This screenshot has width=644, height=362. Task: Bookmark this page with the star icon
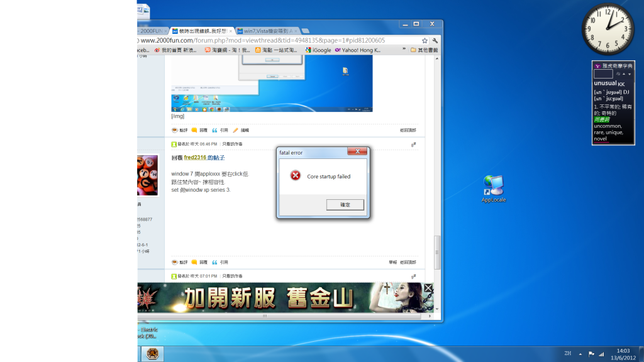click(x=425, y=40)
